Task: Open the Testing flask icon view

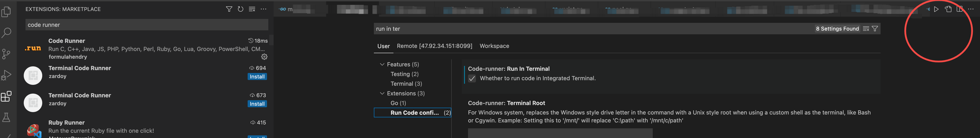Action: click(x=6, y=118)
